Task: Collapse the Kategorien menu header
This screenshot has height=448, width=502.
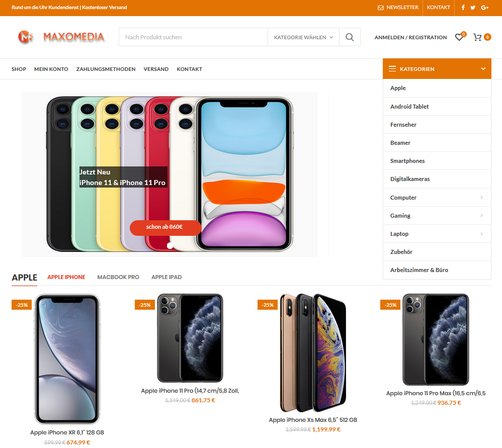Action: pos(437,69)
